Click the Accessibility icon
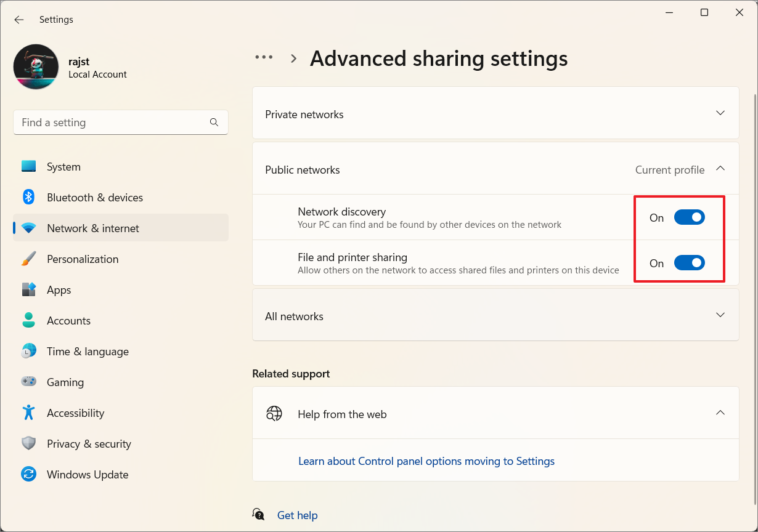The height and width of the screenshot is (532, 758). [28, 413]
